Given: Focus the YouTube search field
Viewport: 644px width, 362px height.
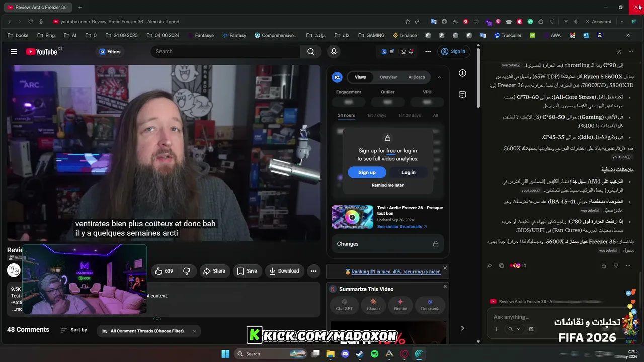Looking at the screenshot, I should click(226, 52).
